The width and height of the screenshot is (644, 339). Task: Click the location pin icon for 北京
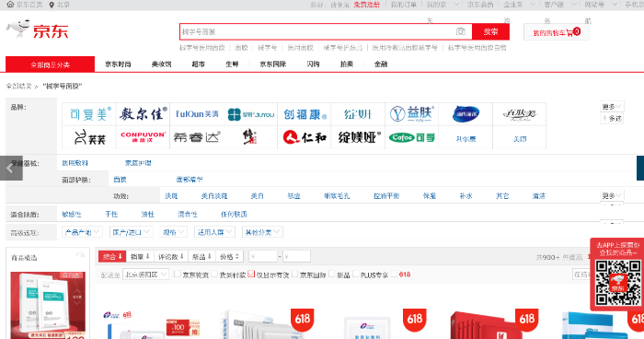pos(52,5)
